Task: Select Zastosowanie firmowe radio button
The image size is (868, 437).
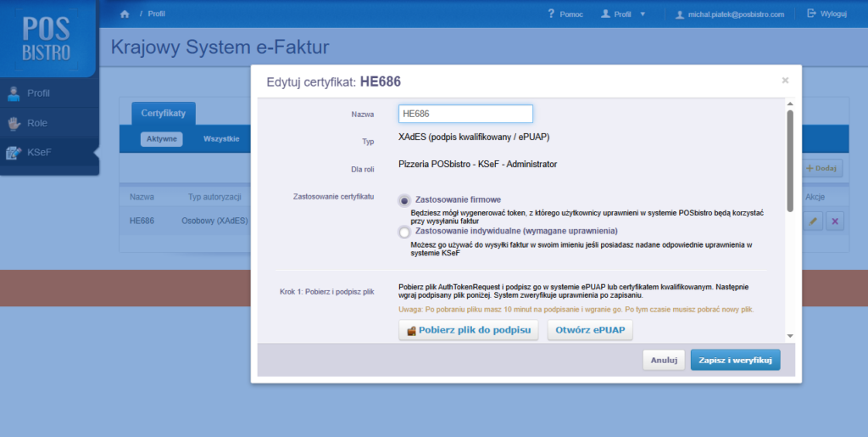Action: tap(404, 200)
